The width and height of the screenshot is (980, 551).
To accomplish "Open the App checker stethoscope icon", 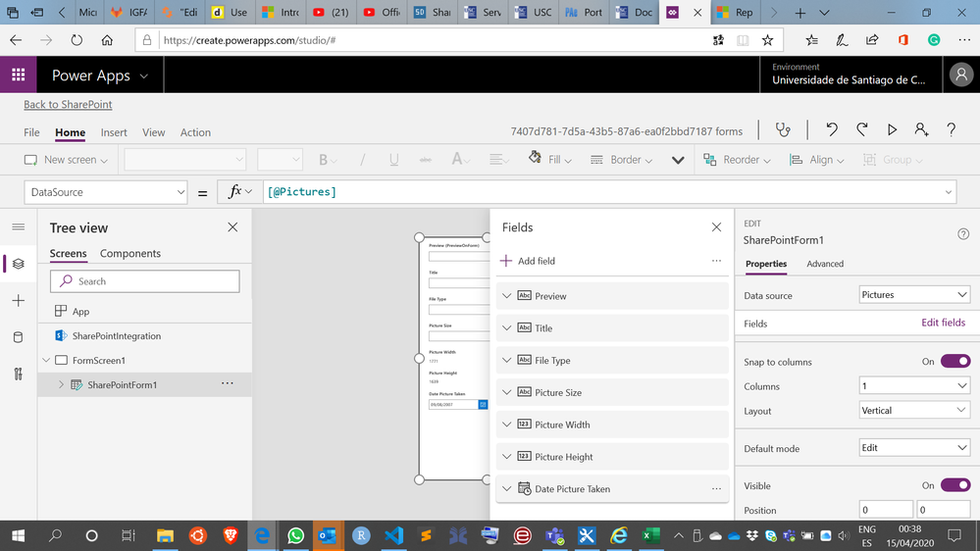I will (783, 130).
